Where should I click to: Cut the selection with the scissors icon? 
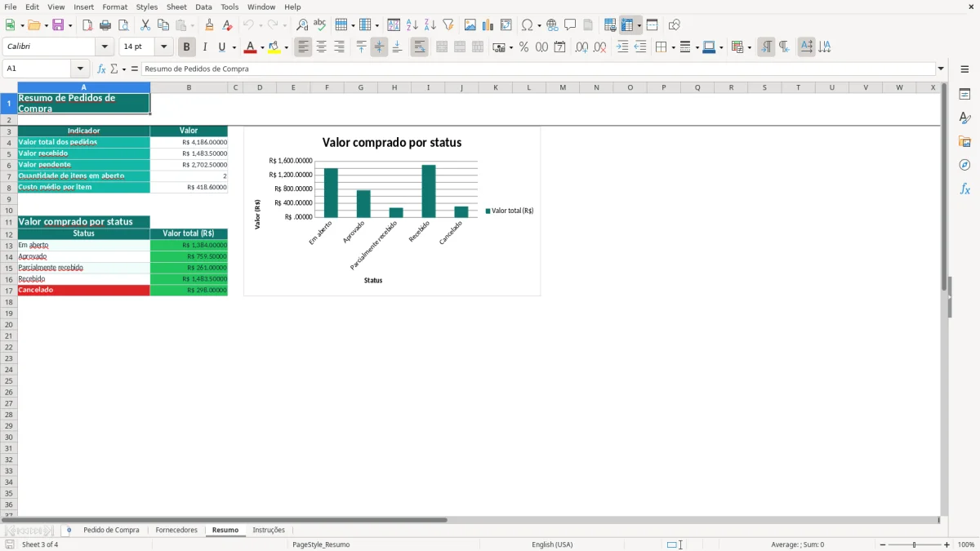click(145, 25)
